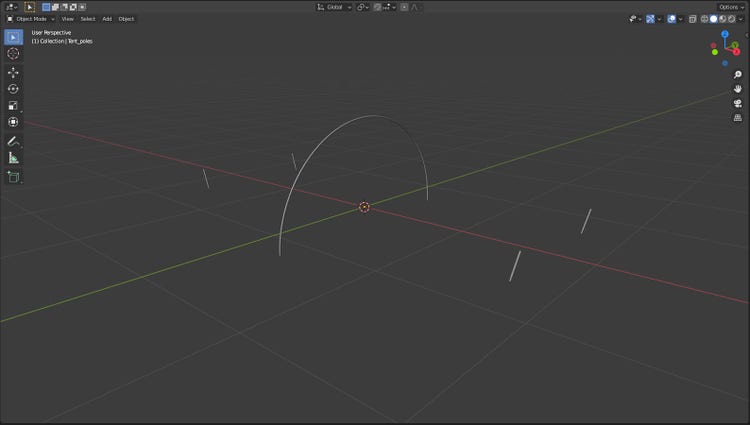
Task: Open the editor type dropdown
Action: (x=11, y=7)
